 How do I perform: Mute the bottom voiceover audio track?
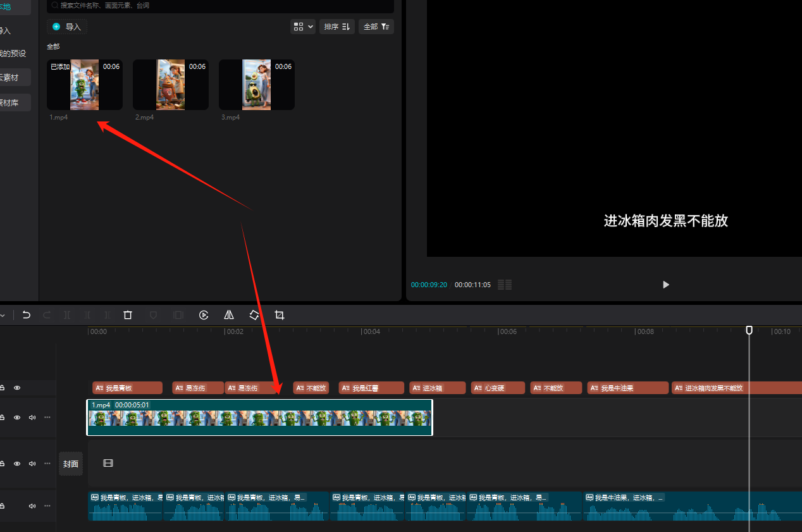[32, 506]
